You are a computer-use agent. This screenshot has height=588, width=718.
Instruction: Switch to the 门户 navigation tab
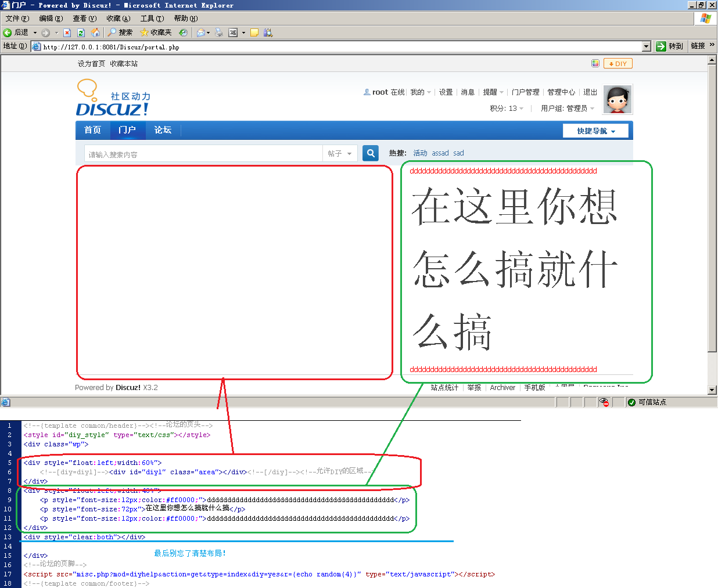pos(127,130)
